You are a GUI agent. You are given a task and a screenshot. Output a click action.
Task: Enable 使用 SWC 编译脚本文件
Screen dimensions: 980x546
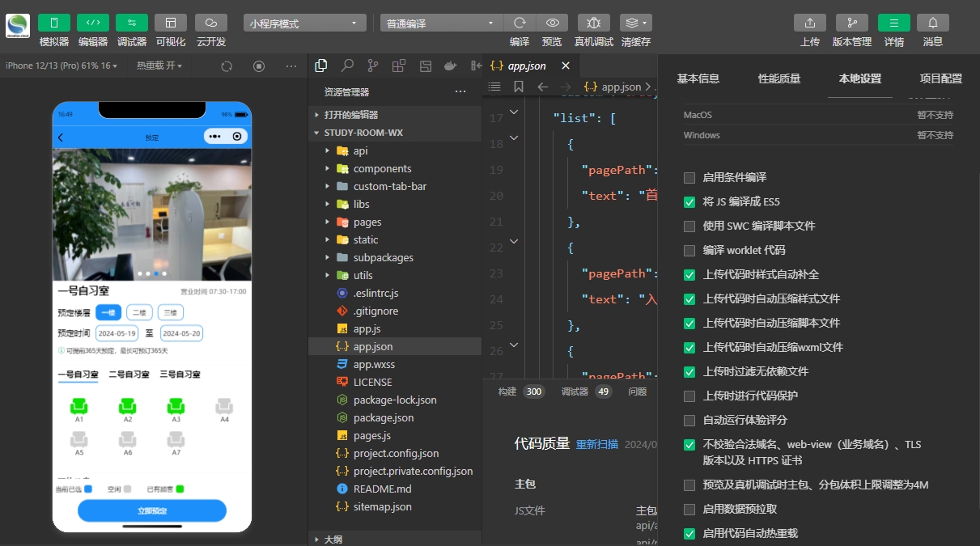(x=689, y=226)
